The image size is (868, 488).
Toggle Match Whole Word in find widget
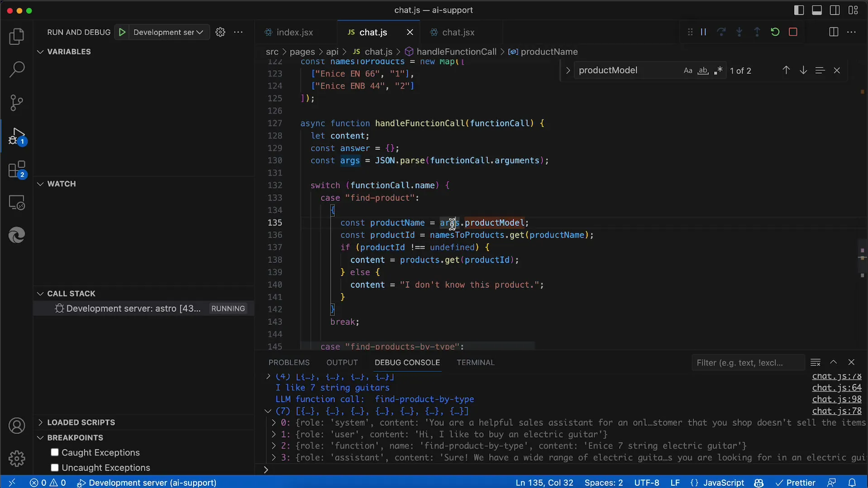click(x=703, y=71)
